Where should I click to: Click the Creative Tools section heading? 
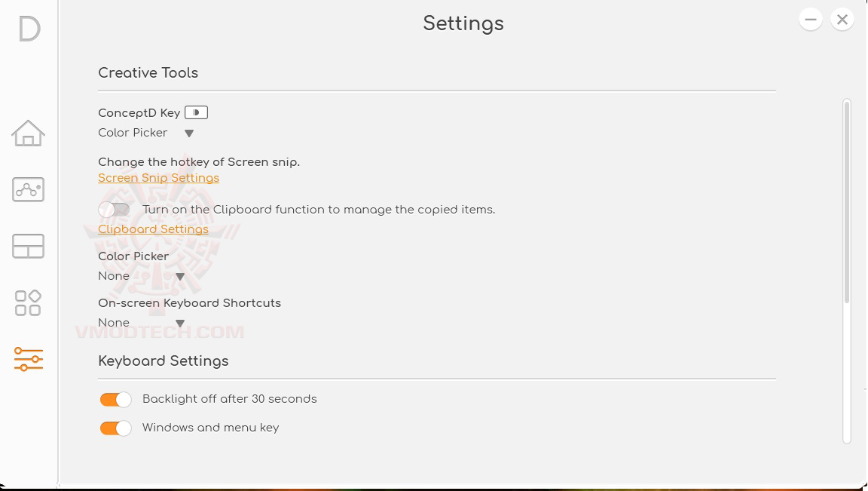point(148,73)
